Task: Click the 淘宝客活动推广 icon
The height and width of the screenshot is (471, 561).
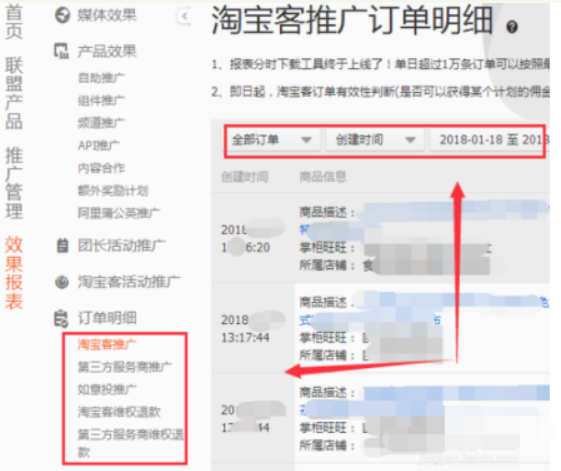Action: [62, 282]
